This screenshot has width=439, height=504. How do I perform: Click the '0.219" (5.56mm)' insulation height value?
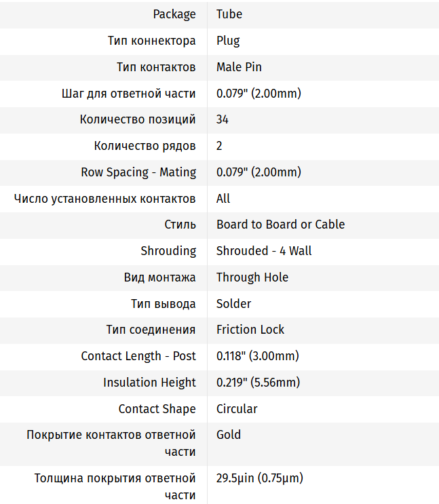coord(257,383)
